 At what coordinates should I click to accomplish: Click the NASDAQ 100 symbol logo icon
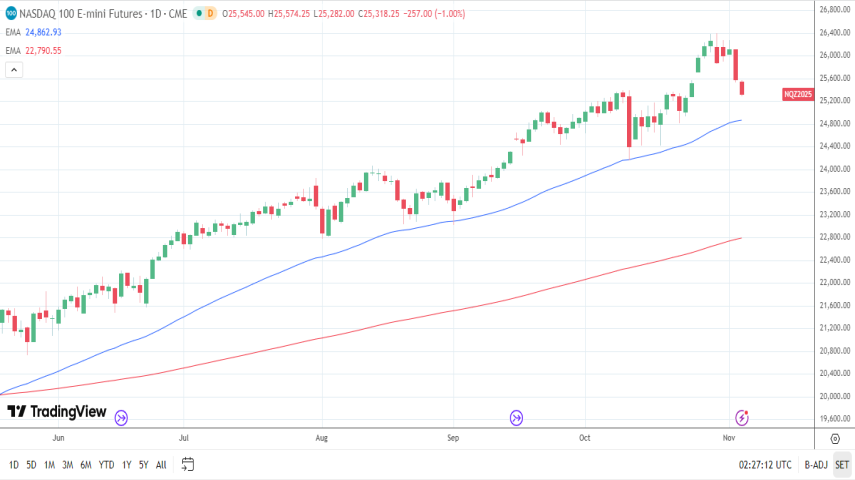tap(10, 14)
